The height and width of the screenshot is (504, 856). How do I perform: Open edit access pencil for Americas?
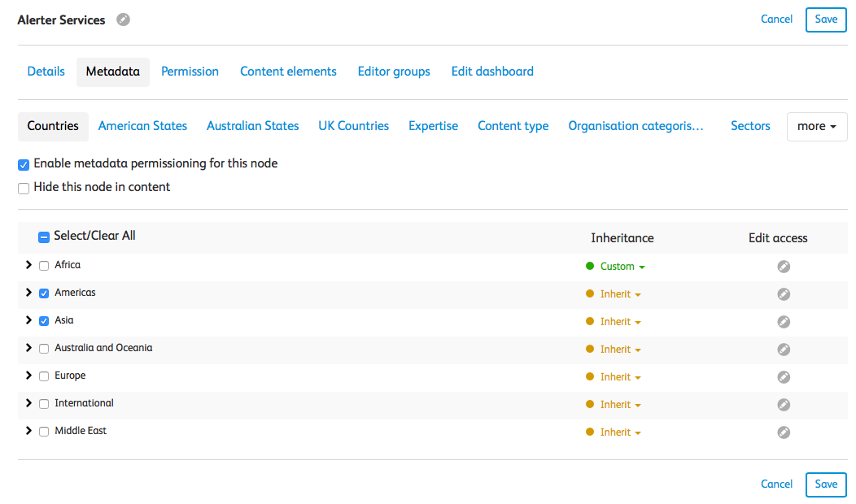(784, 294)
